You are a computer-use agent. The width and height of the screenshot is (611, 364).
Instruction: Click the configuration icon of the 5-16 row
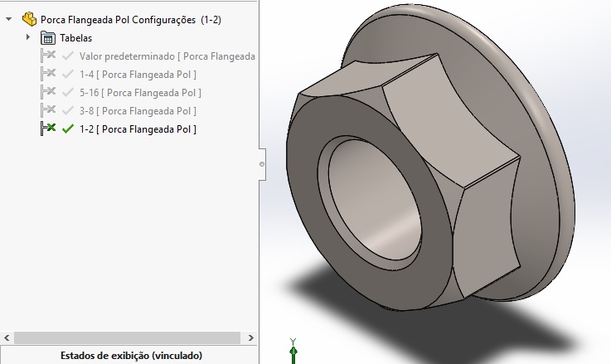click(48, 92)
